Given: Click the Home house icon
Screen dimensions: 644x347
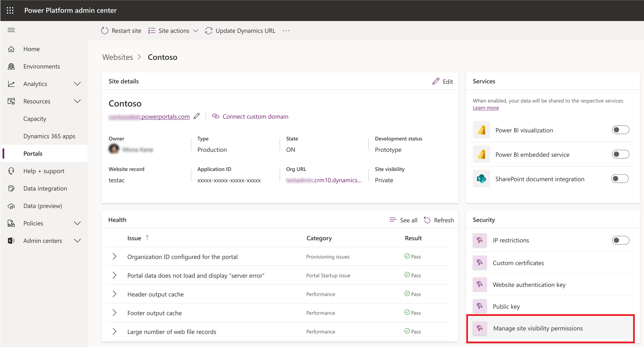Looking at the screenshot, I should click(11, 49).
